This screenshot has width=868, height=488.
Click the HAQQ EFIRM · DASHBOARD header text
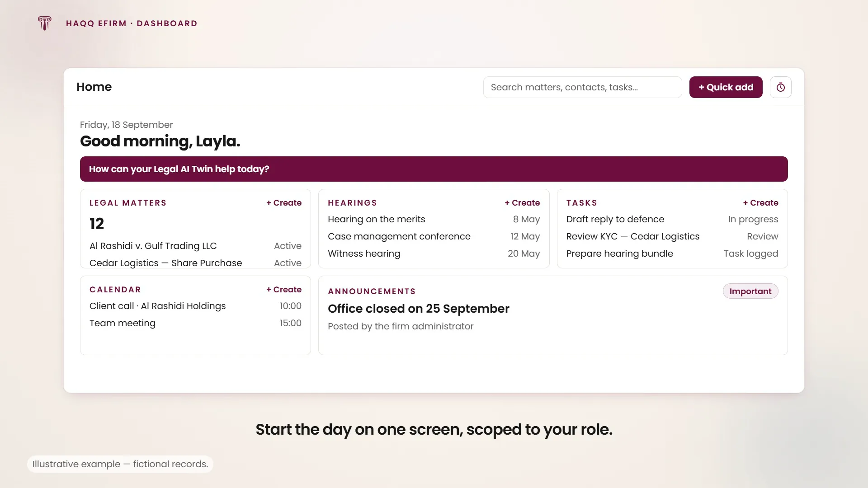[132, 23]
